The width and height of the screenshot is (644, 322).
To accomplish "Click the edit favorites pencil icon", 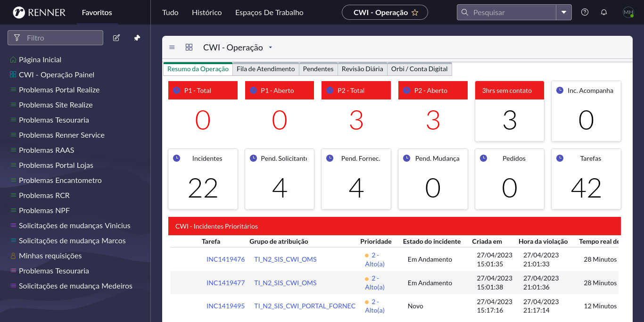I will pyautogui.click(x=116, y=38).
